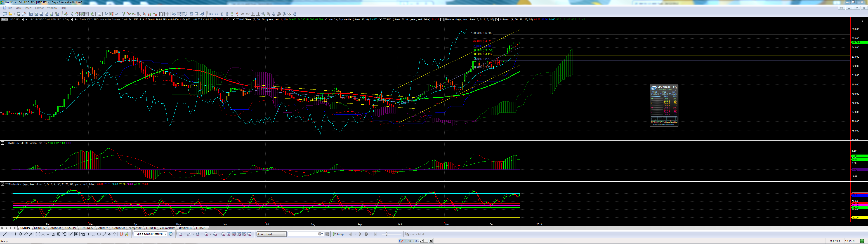Click the Zoom in magnifier icon
This screenshot has height=244, width=868.
[264, 14]
